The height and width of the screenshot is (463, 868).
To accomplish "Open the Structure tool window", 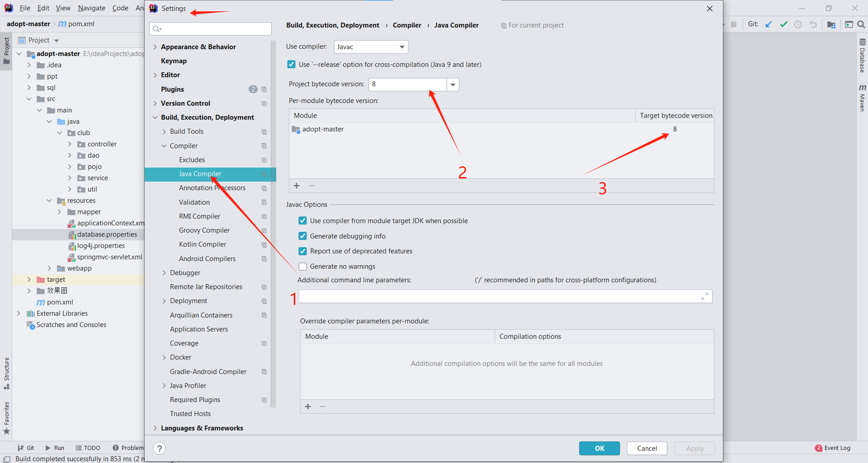I will (6, 373).
